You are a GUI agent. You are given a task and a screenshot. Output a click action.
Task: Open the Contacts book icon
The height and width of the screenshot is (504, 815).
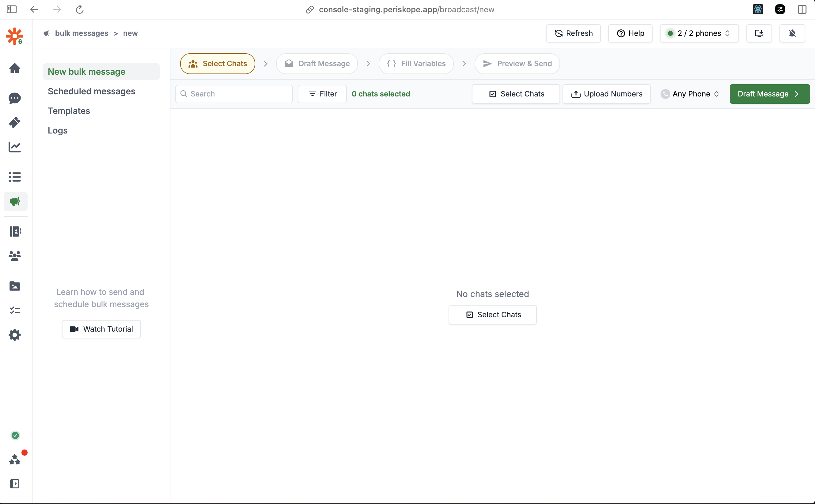pos(15,231)
